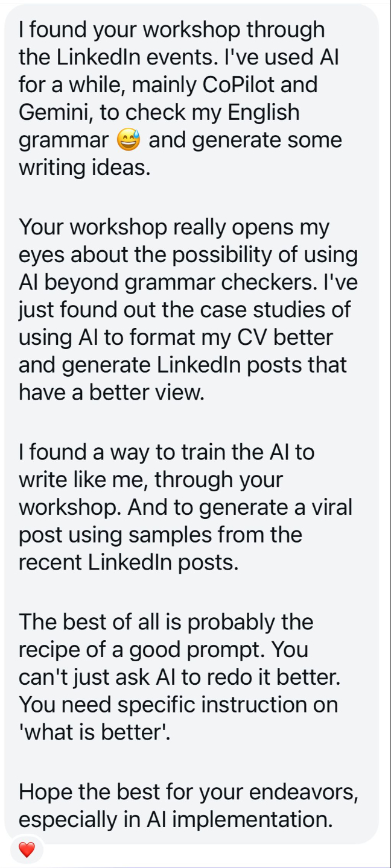
Task: Click the "Your workshop really opens my" line
Action: [x=175, y=227]
